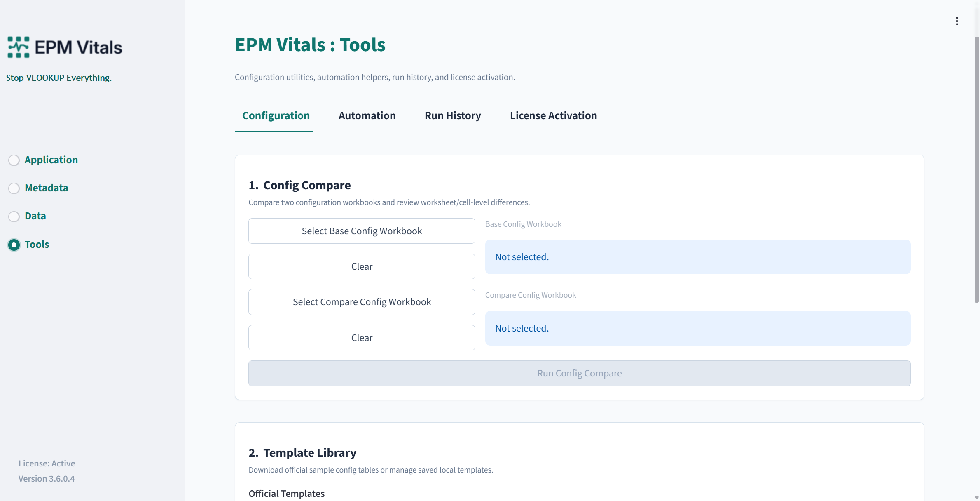The image size is (980, 501).
Task: Click the 'EPM Vitals : Tools' page title
Action: (x=310, y=45)
